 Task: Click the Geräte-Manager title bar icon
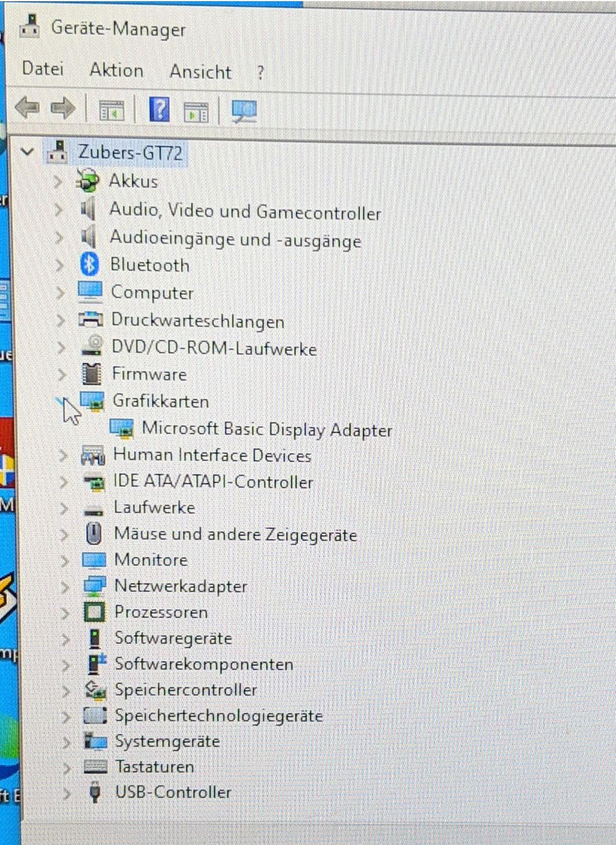pos(30,26)
